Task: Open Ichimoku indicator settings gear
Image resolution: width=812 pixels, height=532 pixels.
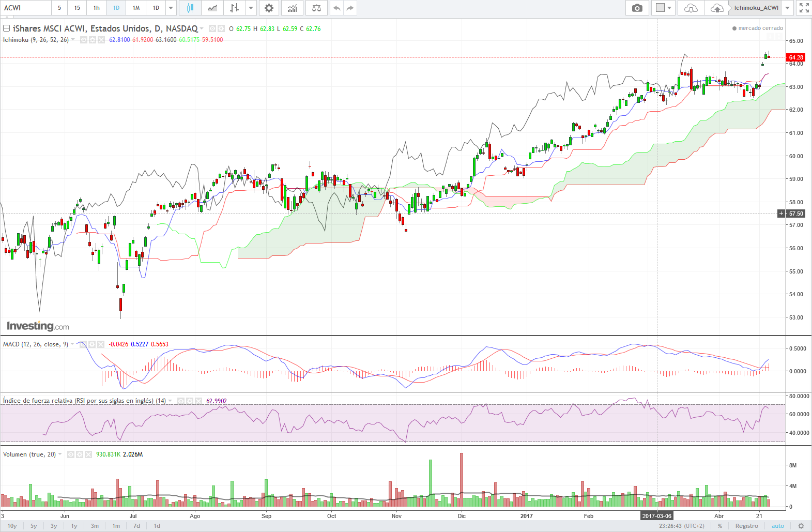Action: tap(93, 40)
